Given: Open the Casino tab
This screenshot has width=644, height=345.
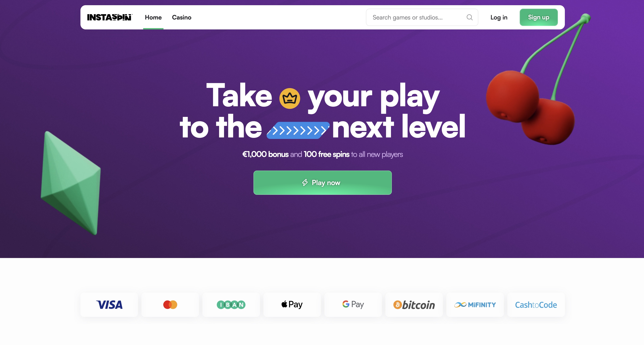Looking at the screenshot, I should 181,17.
